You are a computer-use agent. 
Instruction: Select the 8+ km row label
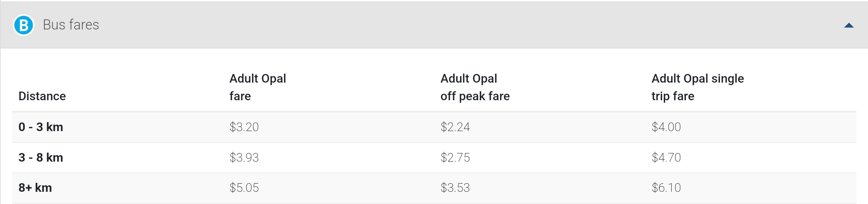click(35, 188)
